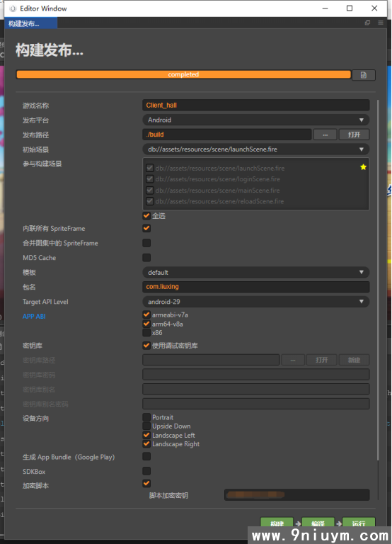Click the green 构建 build button
The height and width of the screenshot is (544, 392).
277,523
